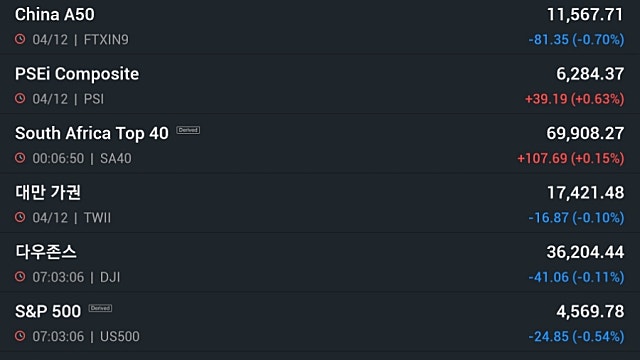640x360 pixels.
Task: Select South Africa Top 40 entry
Action: [320, 143]
